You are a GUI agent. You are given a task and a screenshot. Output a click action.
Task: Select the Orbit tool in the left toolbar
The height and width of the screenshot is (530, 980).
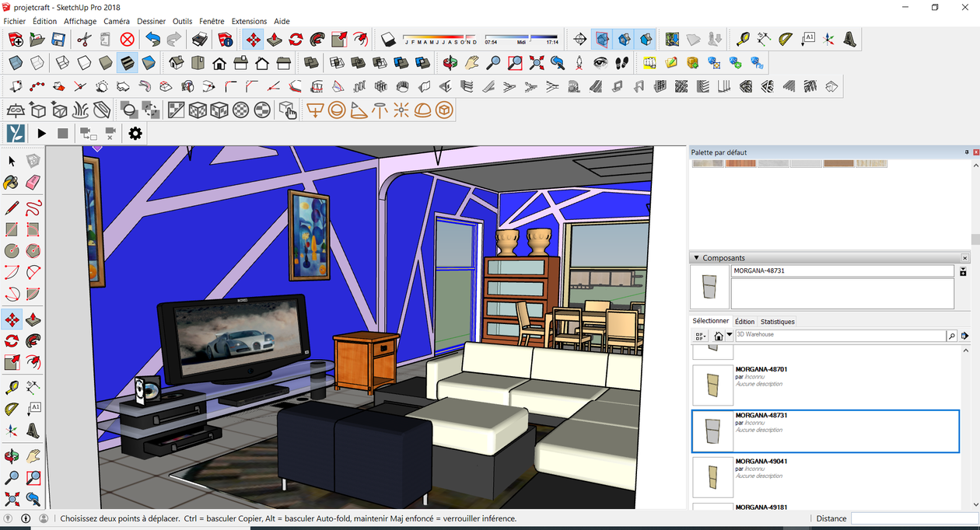(x=12, y=456)
